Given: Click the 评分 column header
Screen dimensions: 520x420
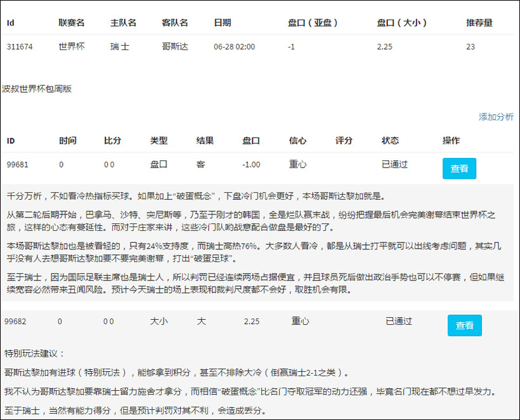Looking at the screenshot, I should point(344,141).
